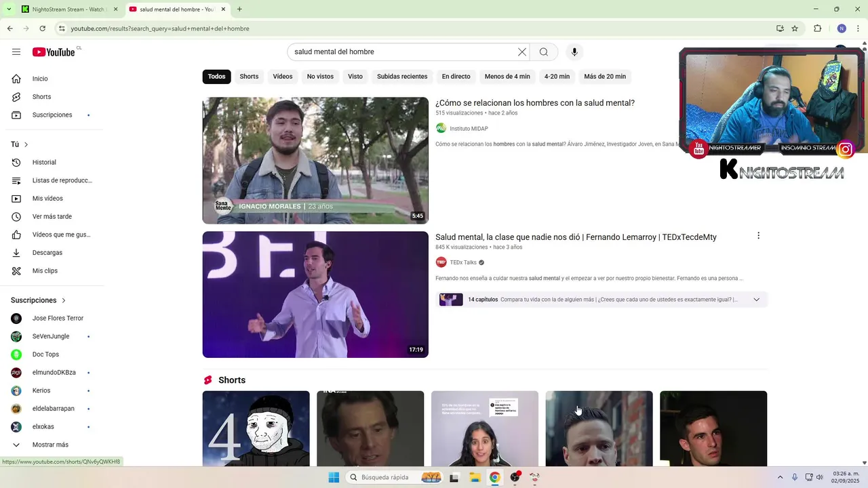Select the Menos de 4 min chip
868x488 pixels.
pos(507,77)
